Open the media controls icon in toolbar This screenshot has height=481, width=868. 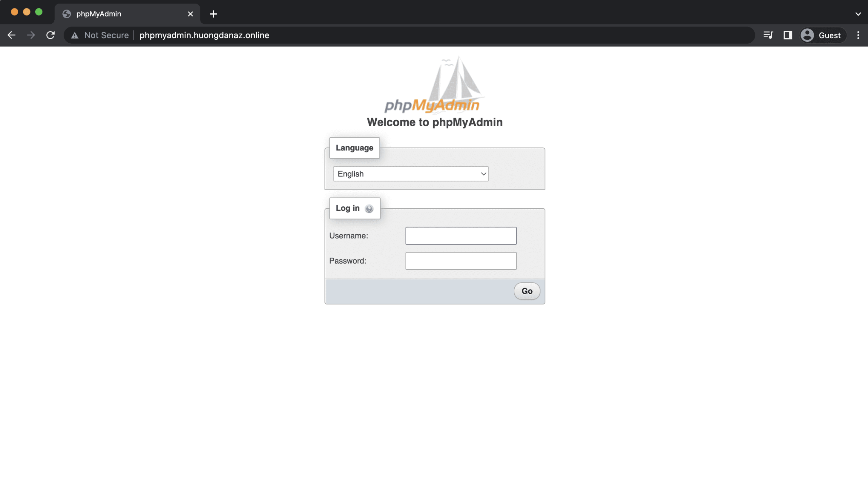[768, 35]
